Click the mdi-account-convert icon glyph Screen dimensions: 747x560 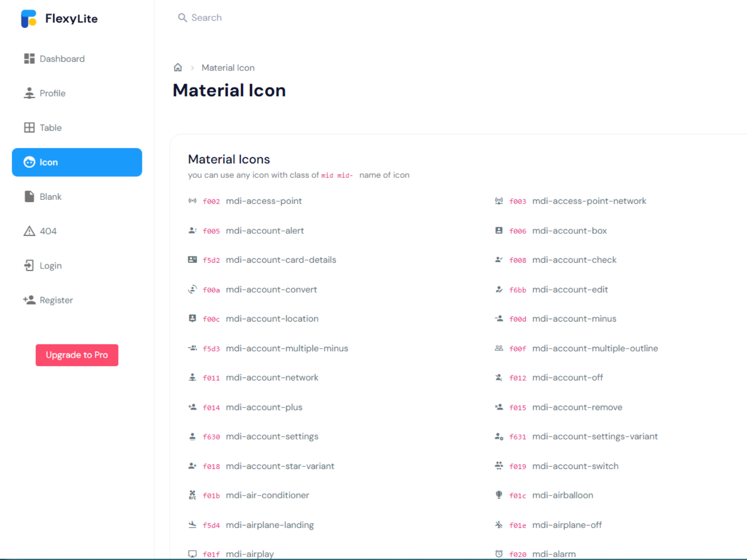[192, 289]
